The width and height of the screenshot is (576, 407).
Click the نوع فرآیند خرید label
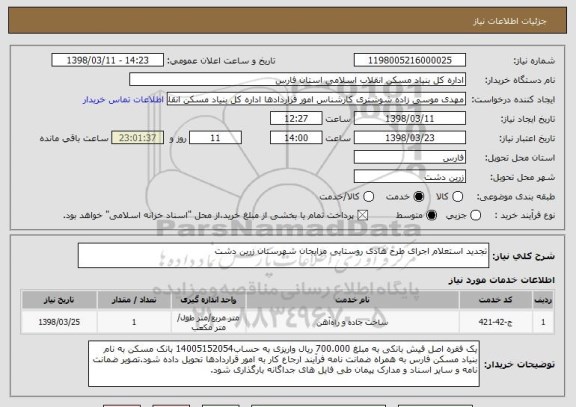pos(525,216)
